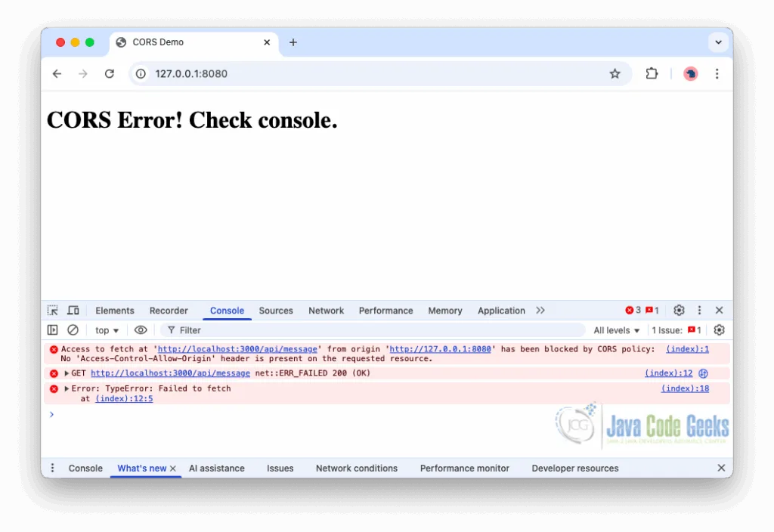Switch to the Performance panel
Screen dimensions: 774x532
(386, 311)
